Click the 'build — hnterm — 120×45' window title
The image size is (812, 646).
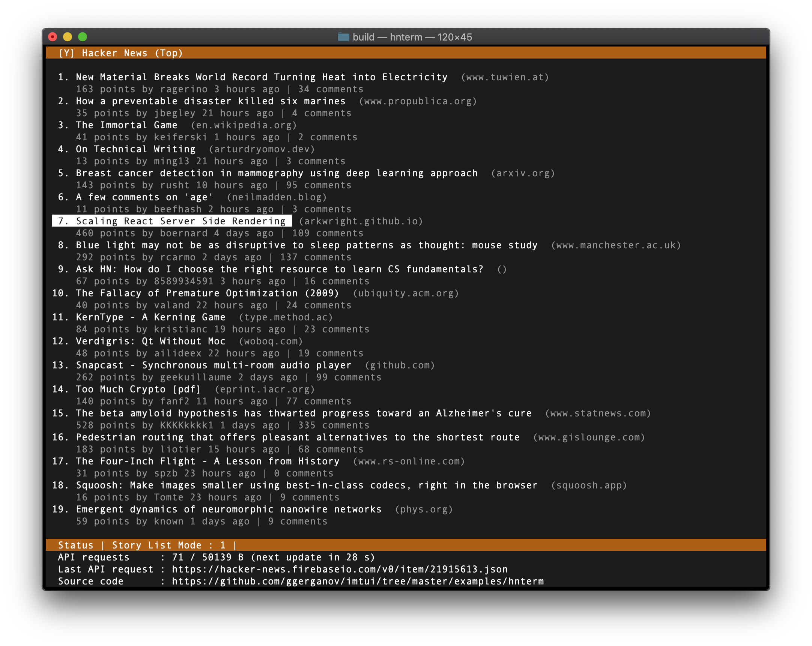412,37
